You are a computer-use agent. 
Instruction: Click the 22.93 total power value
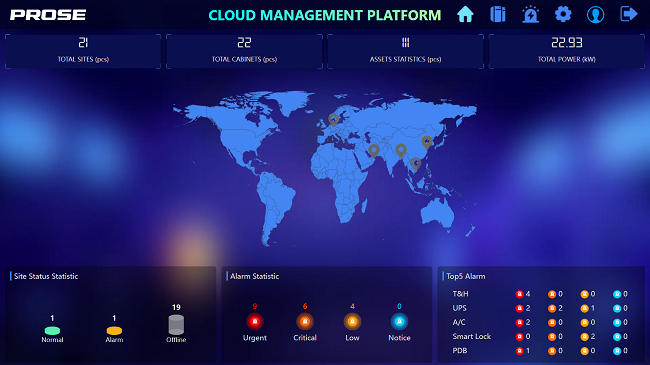567,42
